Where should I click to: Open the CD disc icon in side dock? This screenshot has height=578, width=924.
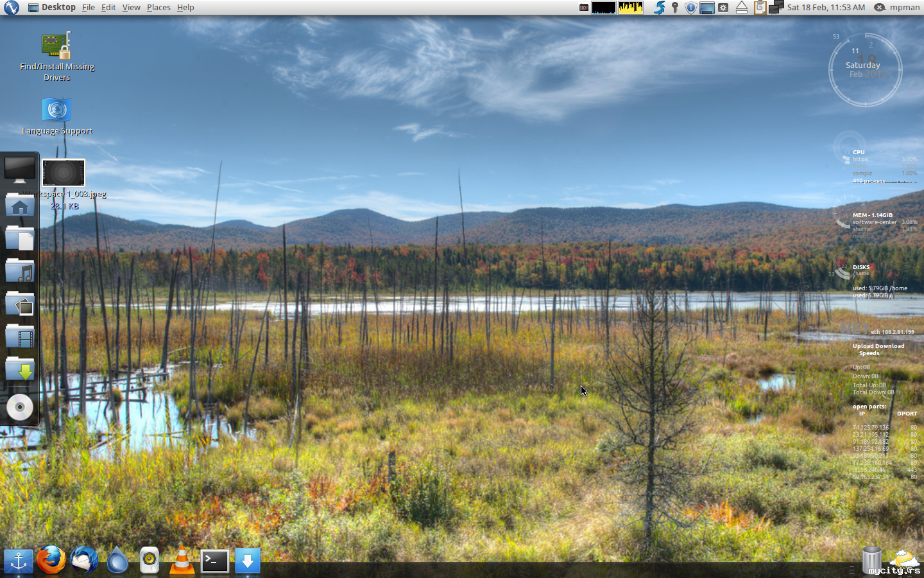coord(20,407)
